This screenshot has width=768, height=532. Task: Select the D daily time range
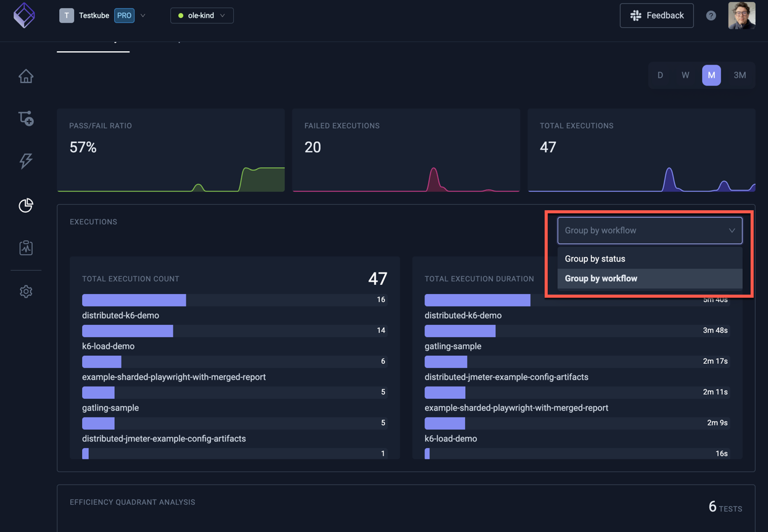(660, 75)
